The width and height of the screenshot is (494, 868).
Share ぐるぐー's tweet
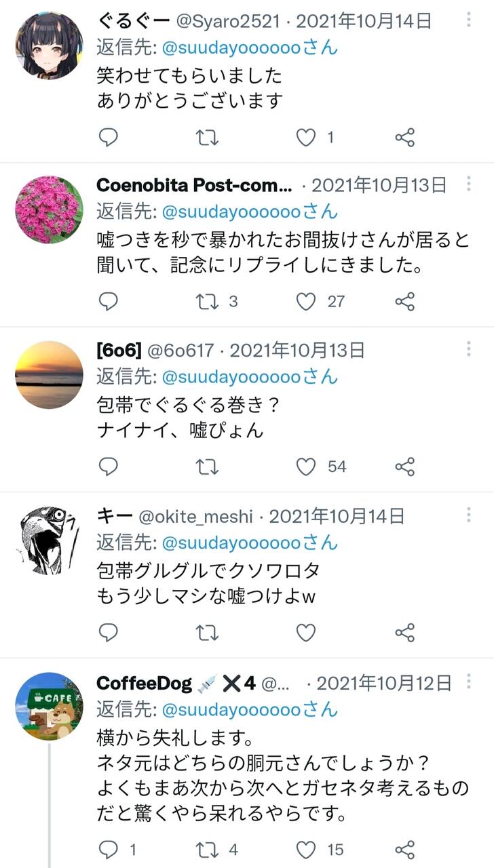tap(405, 138)
